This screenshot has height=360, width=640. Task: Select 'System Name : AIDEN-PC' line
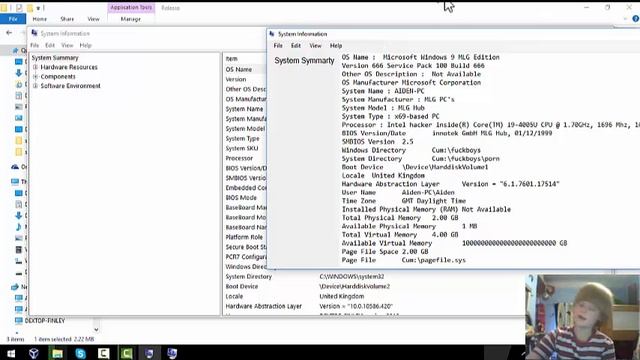pos(383,91)
